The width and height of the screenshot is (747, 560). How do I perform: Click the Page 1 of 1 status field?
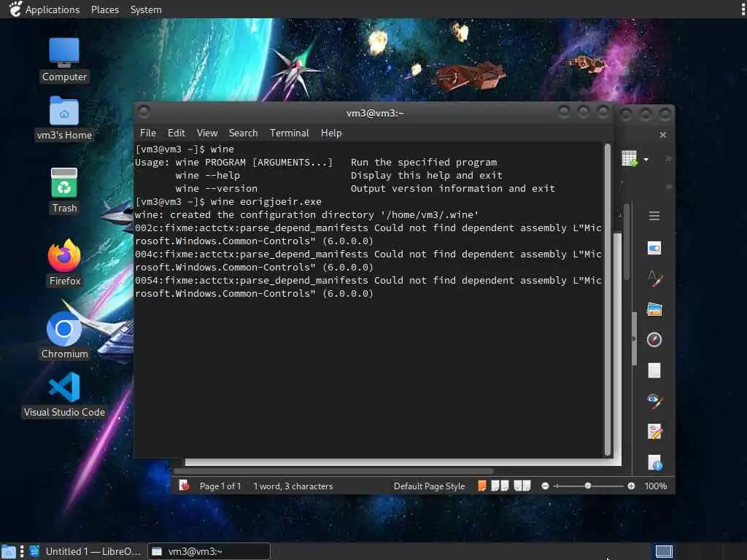(x=220, y=486)
